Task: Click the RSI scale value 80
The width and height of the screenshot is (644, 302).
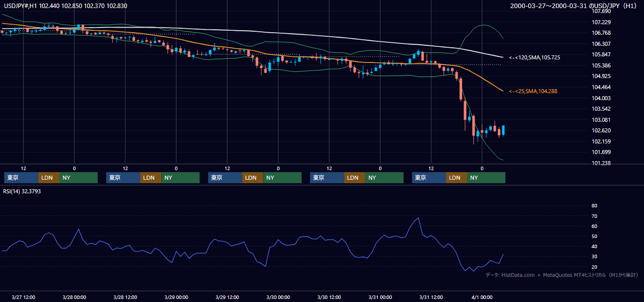Action: 594,206
